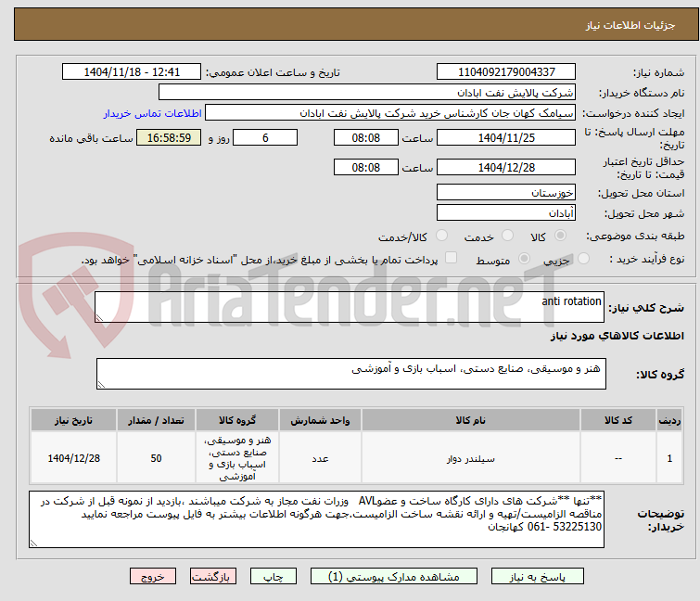
Task: Click the remaining time countdown 16:58:59
Action: click(169, 137)
